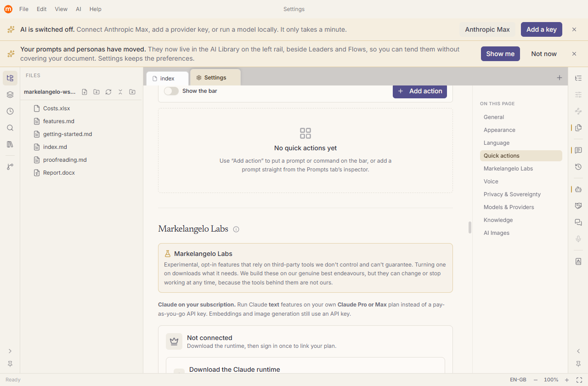Open the git branch source control icon
Image resolution: width=588 pixels, height=386 pixels.
click(10, 167)
